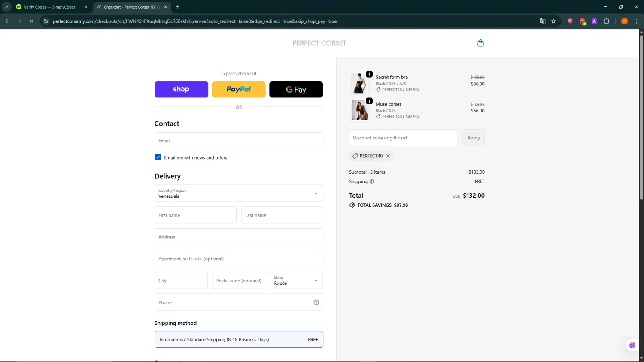Image resolution: width=644 pixels, height=362 pixels.
Task: Click the City input field
Action: click(x=181, y=281)
